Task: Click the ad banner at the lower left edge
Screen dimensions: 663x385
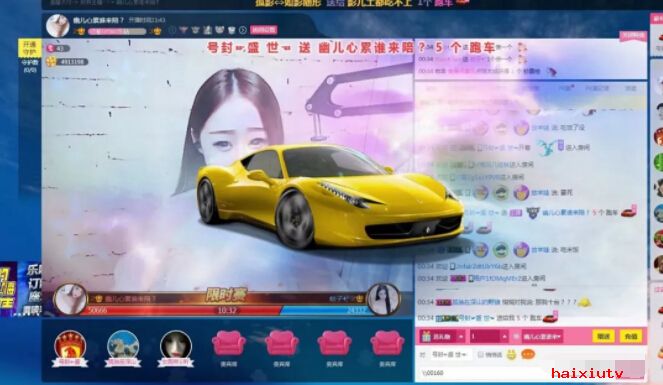Action: [21, 289]
